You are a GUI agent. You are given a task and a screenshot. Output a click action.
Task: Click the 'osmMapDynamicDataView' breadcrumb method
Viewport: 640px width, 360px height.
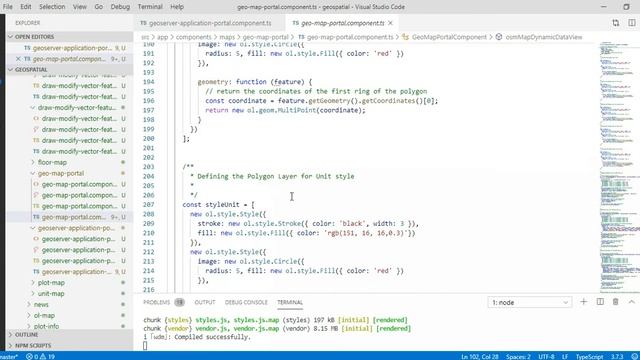pos(544,37)
